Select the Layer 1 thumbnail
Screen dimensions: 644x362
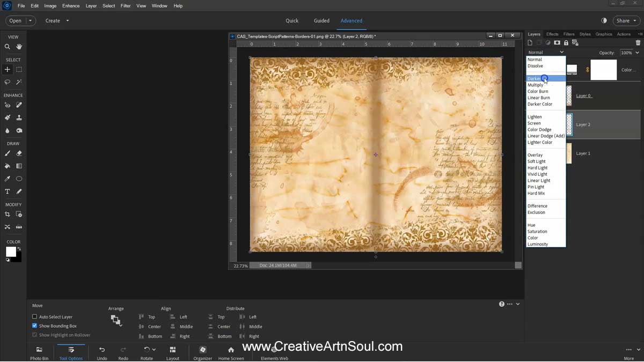[x=569, y=153]
